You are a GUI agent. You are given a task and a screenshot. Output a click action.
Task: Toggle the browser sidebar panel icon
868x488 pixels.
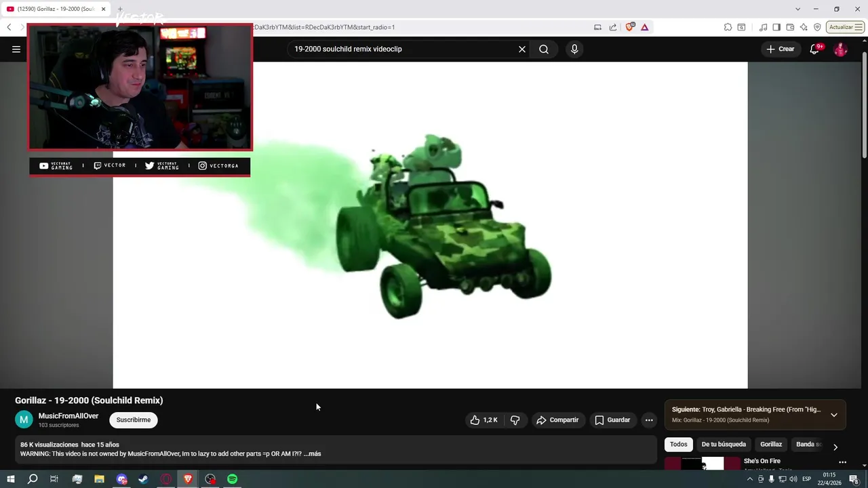(x=776, y=27)
